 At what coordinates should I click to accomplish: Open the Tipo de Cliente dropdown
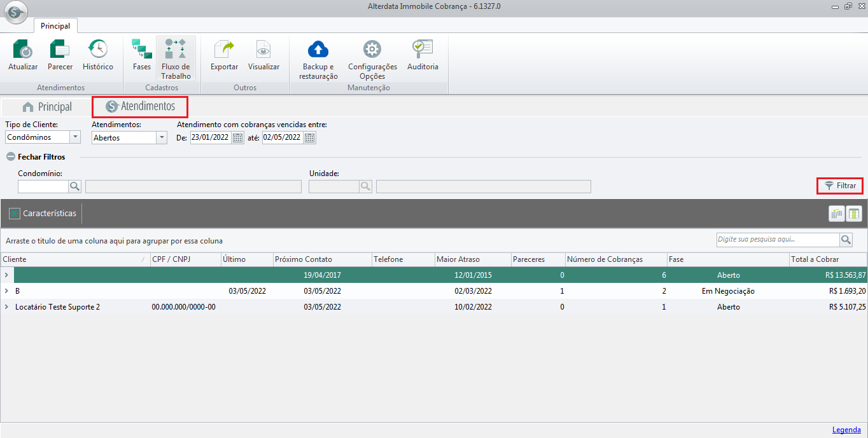[76, 137]
